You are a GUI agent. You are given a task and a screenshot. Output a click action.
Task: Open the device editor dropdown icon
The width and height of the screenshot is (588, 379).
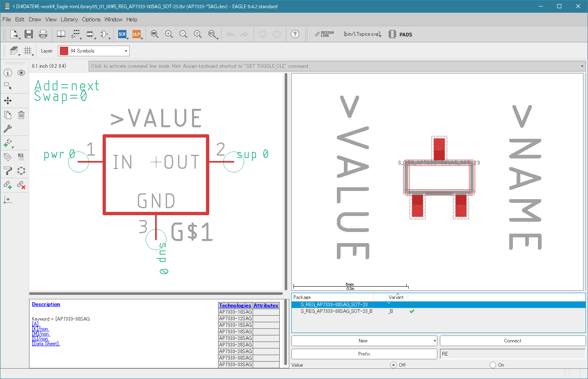coord(76,34)
